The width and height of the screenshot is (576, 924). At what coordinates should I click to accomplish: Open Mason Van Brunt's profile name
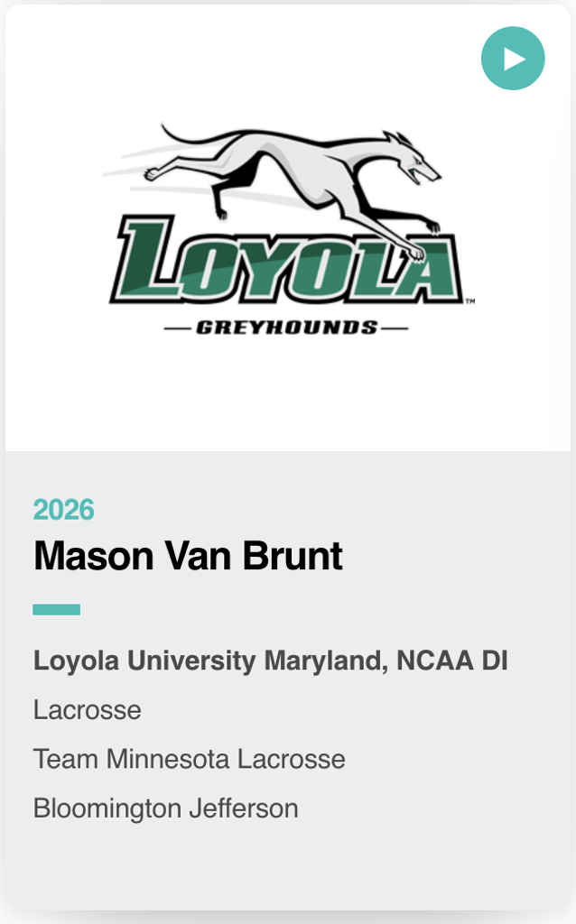188,556
